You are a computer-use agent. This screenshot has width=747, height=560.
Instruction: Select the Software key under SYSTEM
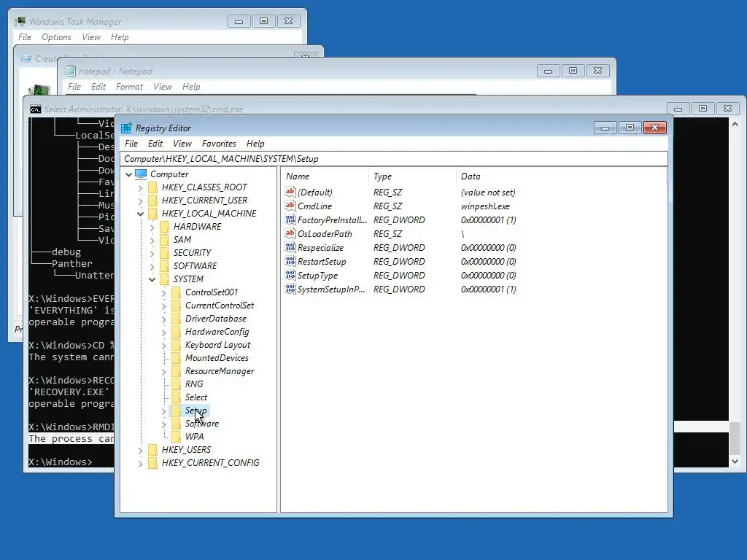(201, 424)
